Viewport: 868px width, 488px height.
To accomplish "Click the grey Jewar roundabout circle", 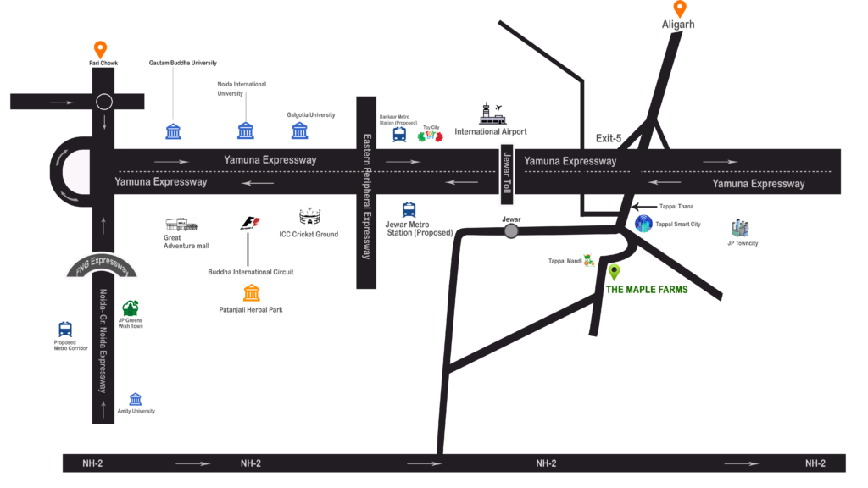I will click(x=510, y=230).
